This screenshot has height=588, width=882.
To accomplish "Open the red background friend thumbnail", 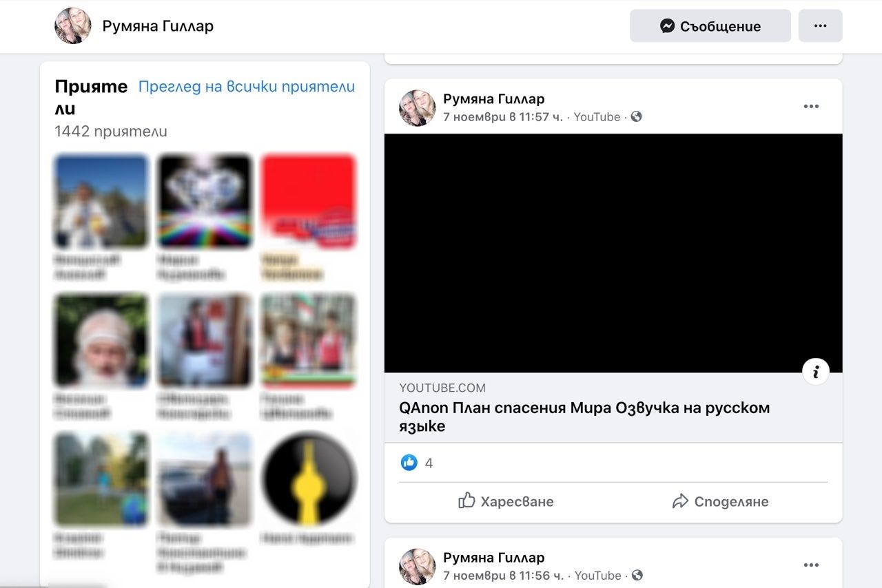I will [x=308, y=201].
